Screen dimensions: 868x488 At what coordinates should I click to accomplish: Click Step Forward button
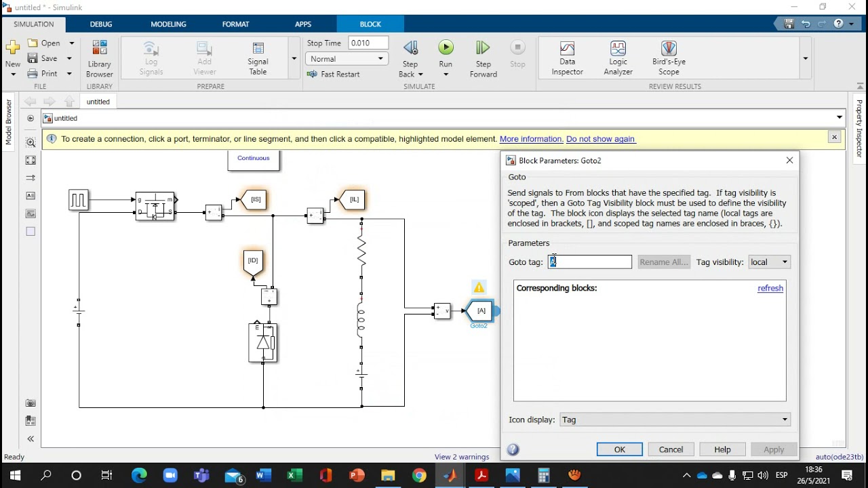tap(483, 58)
